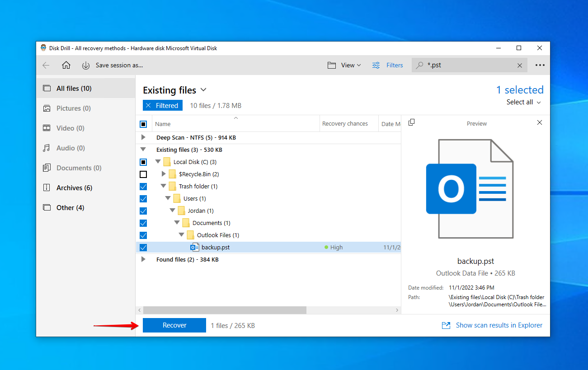Toggle the header select-all checkbox

(143, 124)
